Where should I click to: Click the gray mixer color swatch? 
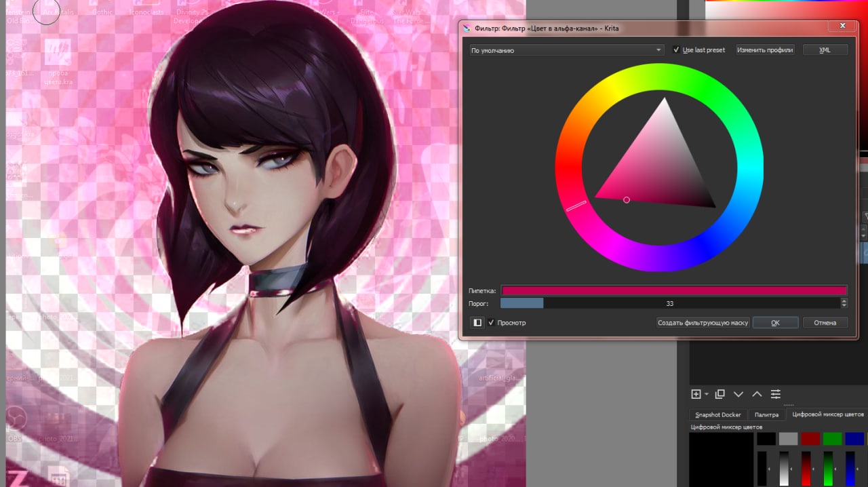[788, 439]
